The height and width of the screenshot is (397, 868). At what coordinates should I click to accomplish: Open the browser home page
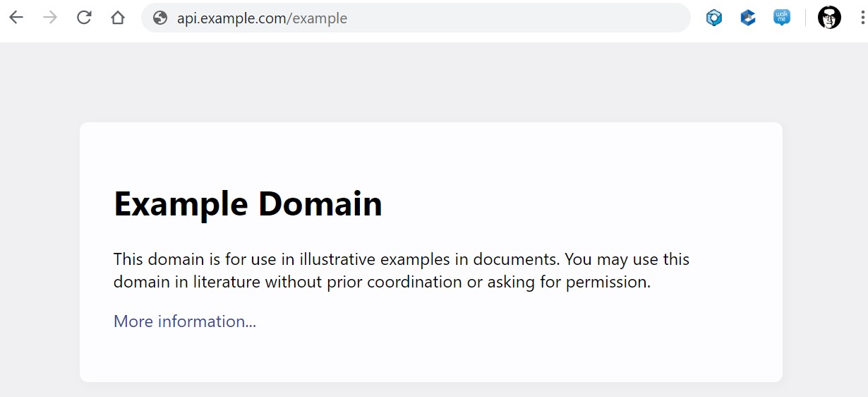pyautogui.click(x=118, y=18)
